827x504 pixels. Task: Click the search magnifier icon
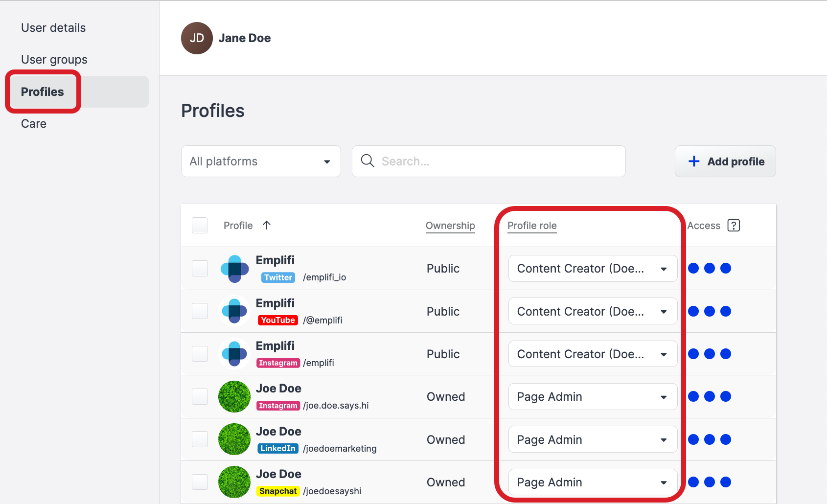coord(368,161)
